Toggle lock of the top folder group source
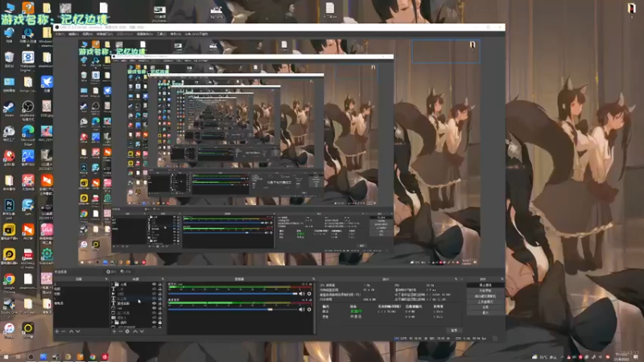 coord(159,284)
